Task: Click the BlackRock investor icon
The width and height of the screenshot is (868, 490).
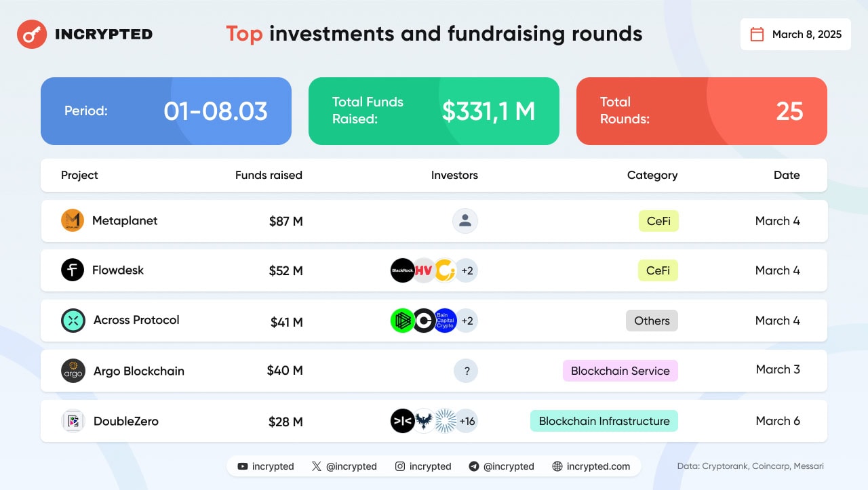Action: click(403, 271)
